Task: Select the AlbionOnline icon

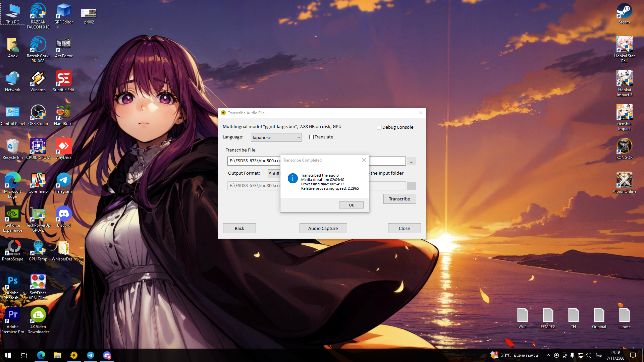Action: (624, 183)
